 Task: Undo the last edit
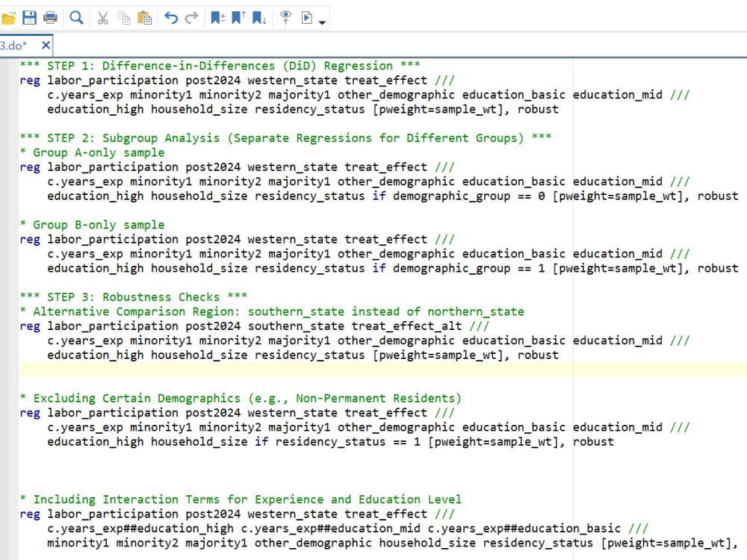tap(171, 18)
